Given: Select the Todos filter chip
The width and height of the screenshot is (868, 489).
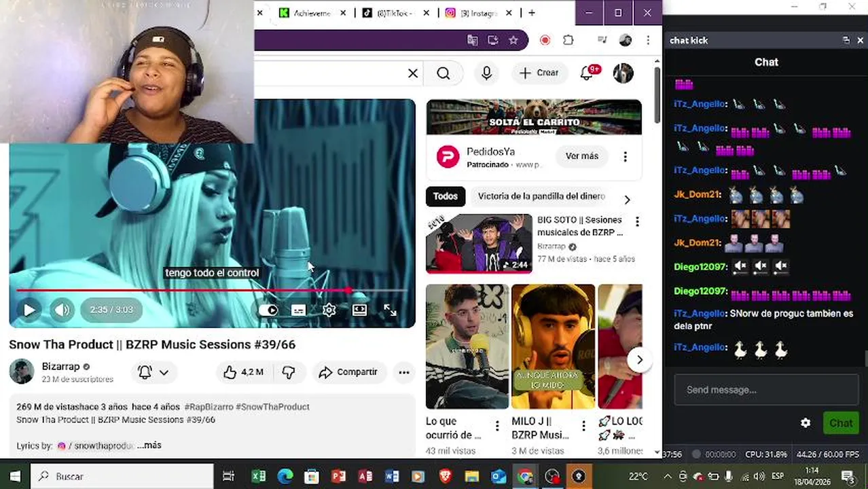Looking at the screenshot, I should click(446, 196).
